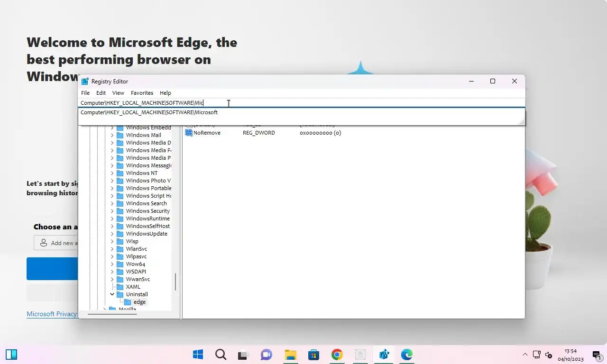Open the File menu in Registry Editor
Screen dimensions: 607x364
(85, 93)
